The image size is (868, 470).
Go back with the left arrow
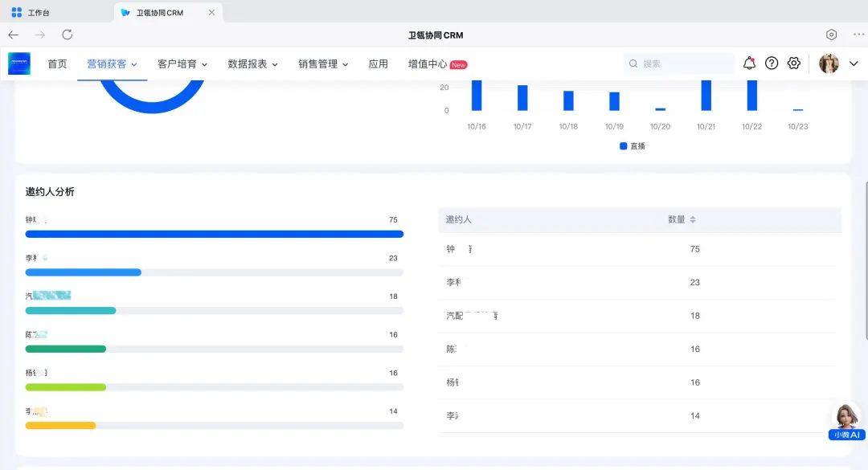pyautogui.click(x=14, y=35)
